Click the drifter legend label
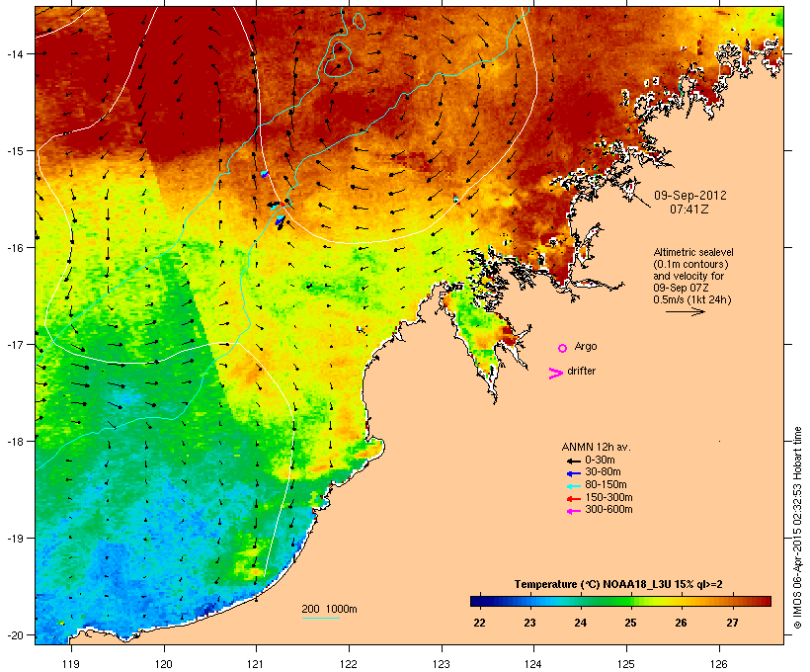This screenshot has height=672, width=810. coord(581,371)
